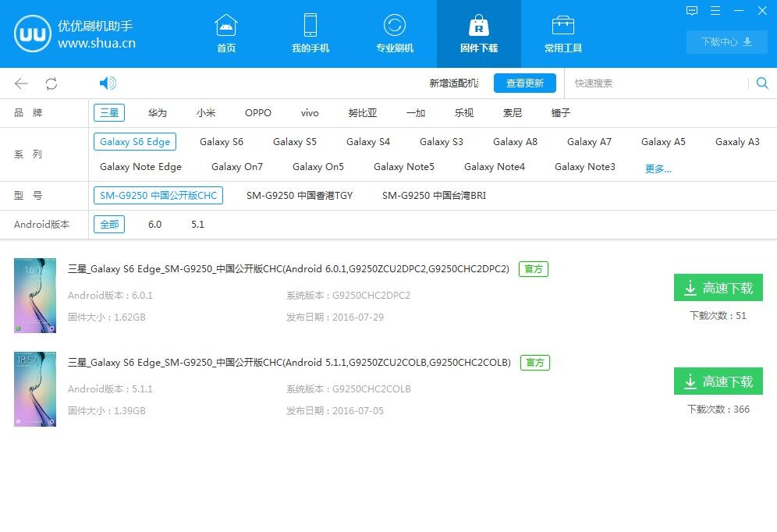Choose the Galaxy A5 series

tap(664, 142)
